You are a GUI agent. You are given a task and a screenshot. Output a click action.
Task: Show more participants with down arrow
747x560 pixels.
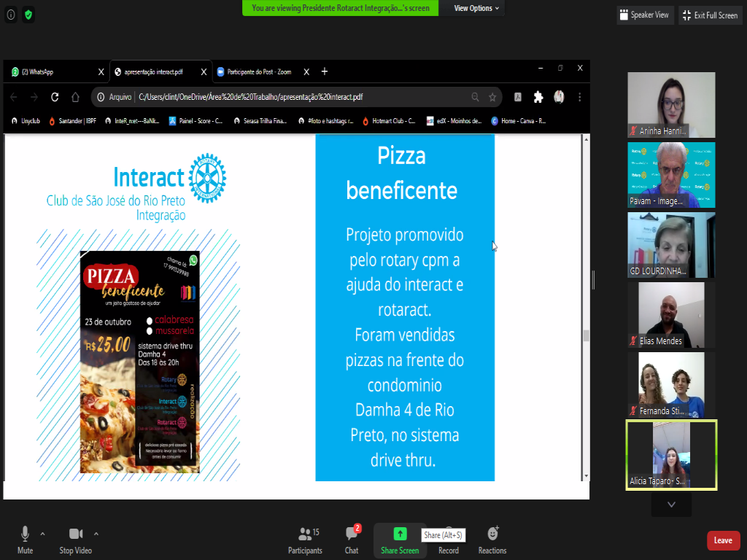coord(671,505)
